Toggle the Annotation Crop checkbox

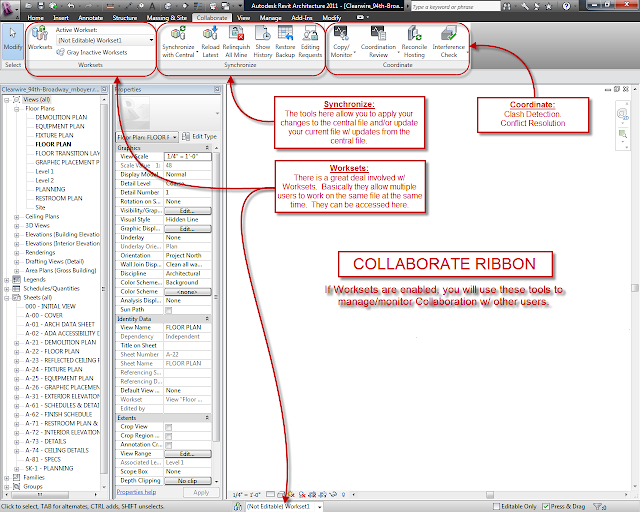pos(169,445)
